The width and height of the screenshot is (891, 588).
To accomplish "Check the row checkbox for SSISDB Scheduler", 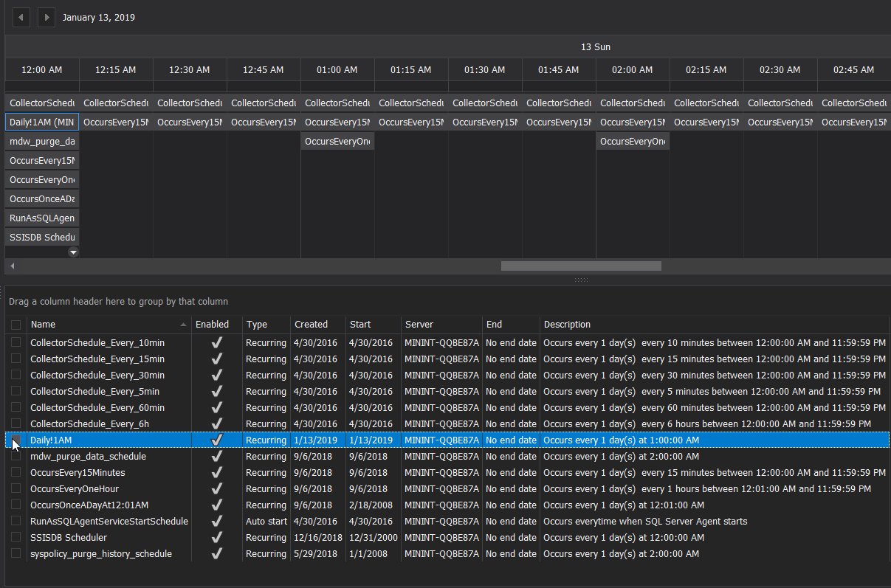I will click(x=16, y=537).
